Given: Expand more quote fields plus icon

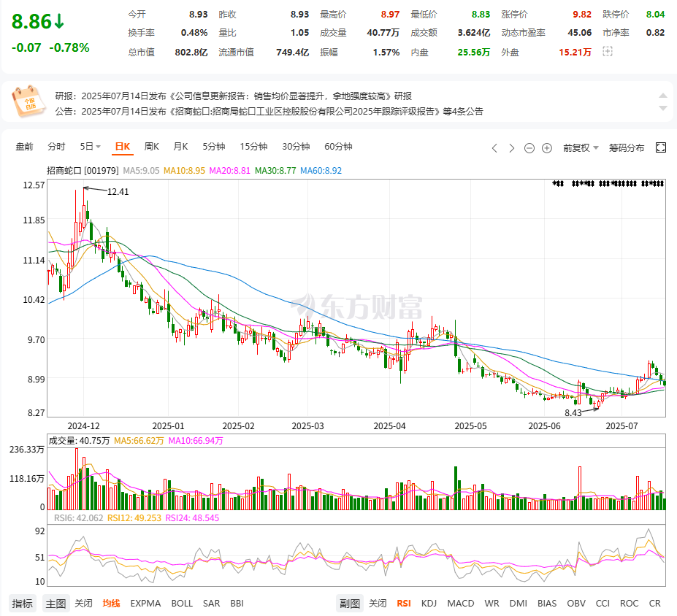Looking at the screenshot, I should click(608, 52).
